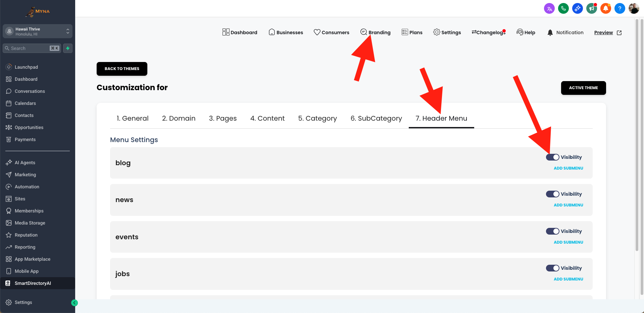Open Plans in the top navigation
The height and width of the screenshot is (313, 644).
click(x=412, y=32)
